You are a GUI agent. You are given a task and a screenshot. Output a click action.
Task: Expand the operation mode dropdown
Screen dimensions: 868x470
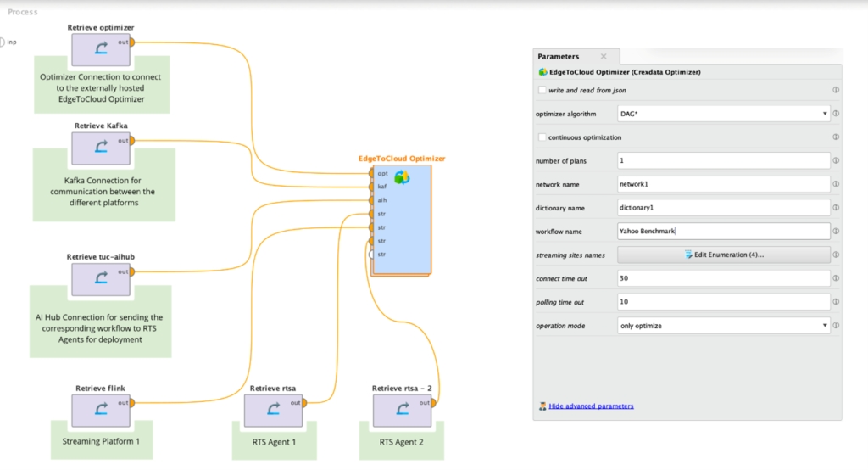pos(723,326)
